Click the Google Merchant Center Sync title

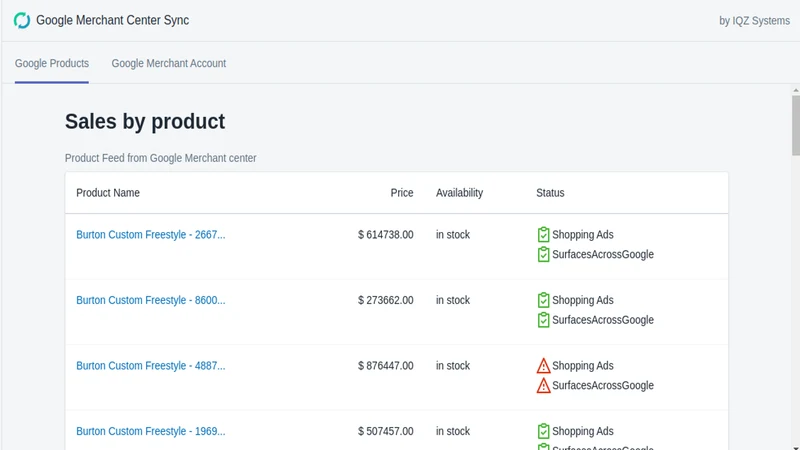click(112, 20)
